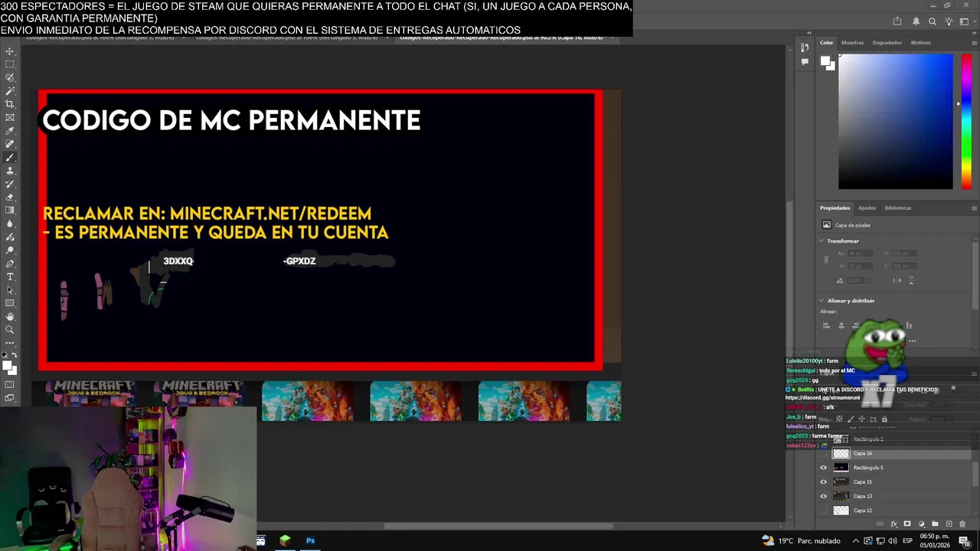Toggle lock transparent pixels
This screenshot has height=551, width=980.
(839, 419)
